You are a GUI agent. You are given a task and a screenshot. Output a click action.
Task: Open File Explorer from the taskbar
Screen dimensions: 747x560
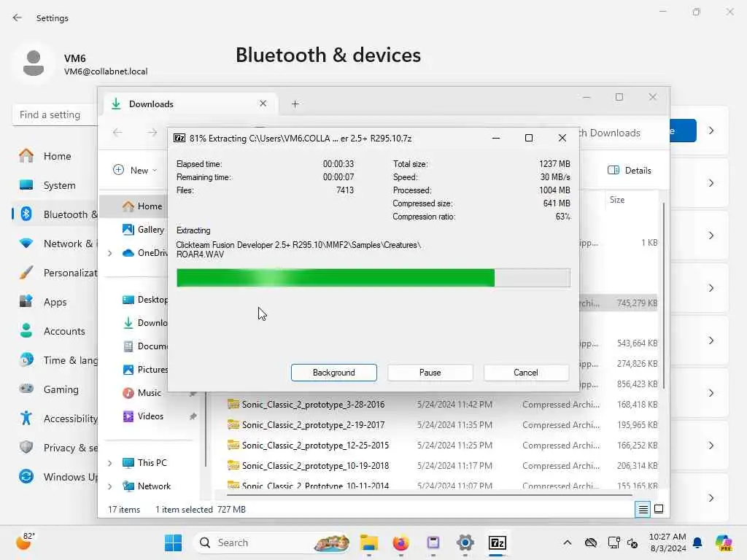click(368, 542)
